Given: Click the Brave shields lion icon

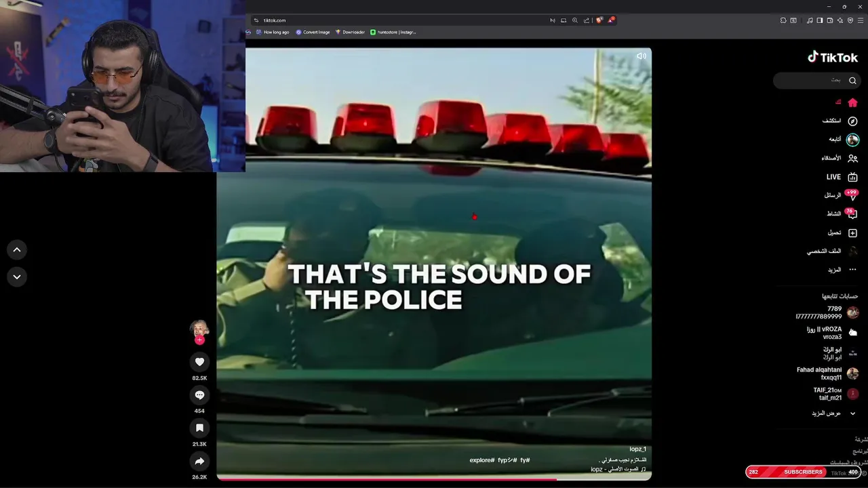Looking at the screenshot, I should pos(599,20).
